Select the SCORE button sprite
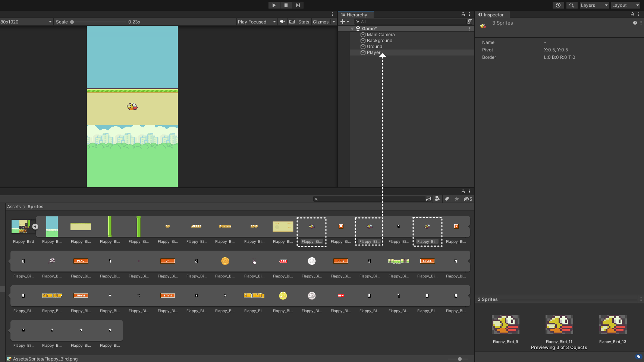 [427, 261]
